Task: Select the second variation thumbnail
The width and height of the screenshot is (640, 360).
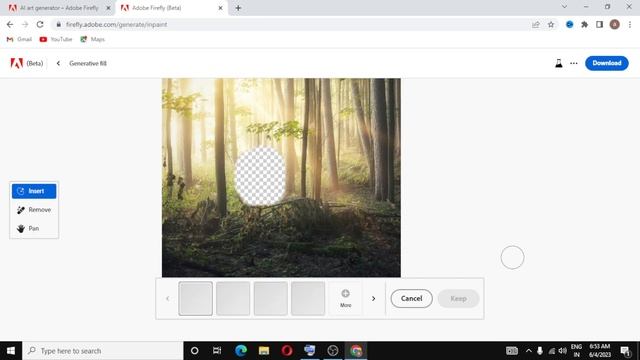Action: point(233,298)
